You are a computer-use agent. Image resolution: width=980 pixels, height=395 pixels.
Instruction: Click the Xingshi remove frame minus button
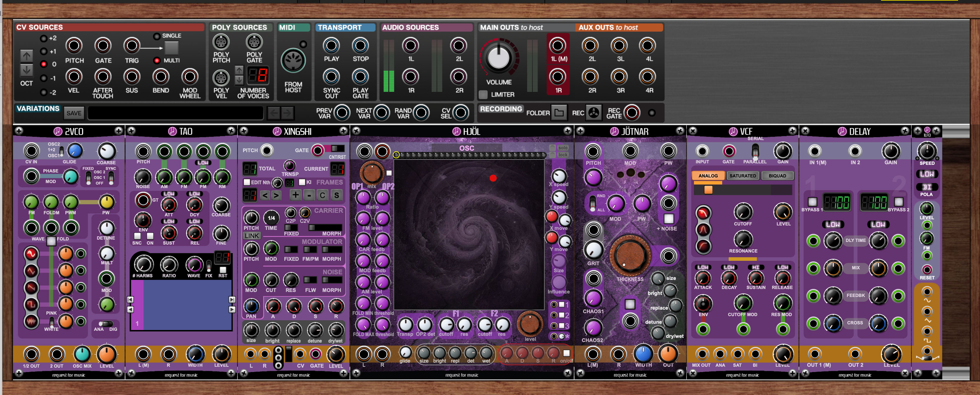[x=309, y=195]
